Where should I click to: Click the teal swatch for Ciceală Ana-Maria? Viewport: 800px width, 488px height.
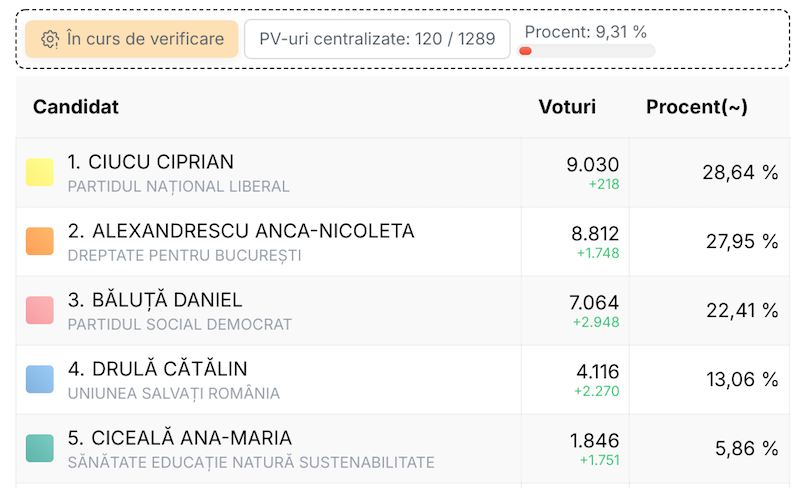pyautogui.click(x=39, y=448)
